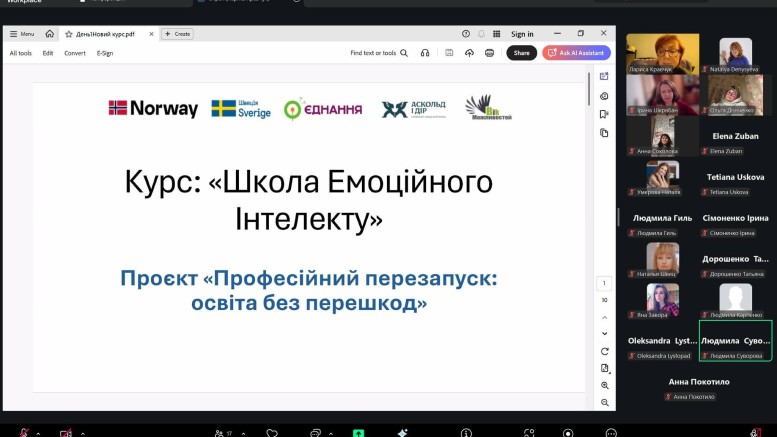Click Sign in
Viewport: 777px width, 437px height.
pyautogui.click(x=522, y=34)
